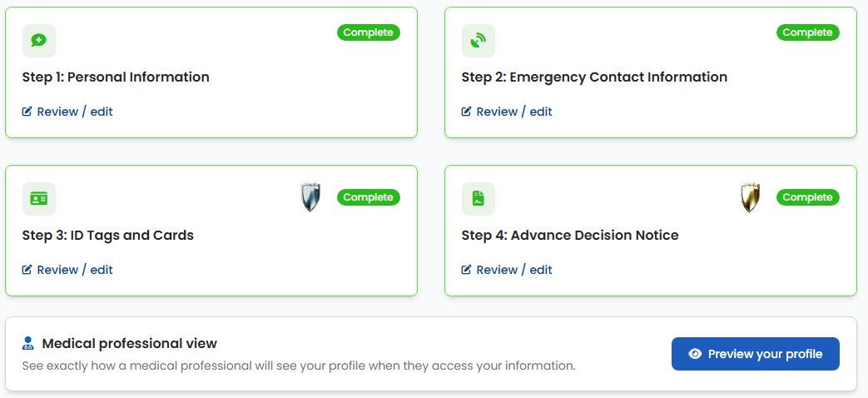This screenshot has height=398, width=868.
Task: Click the edit pencil icon under Step 1
Action: click(x=27, y=112)
